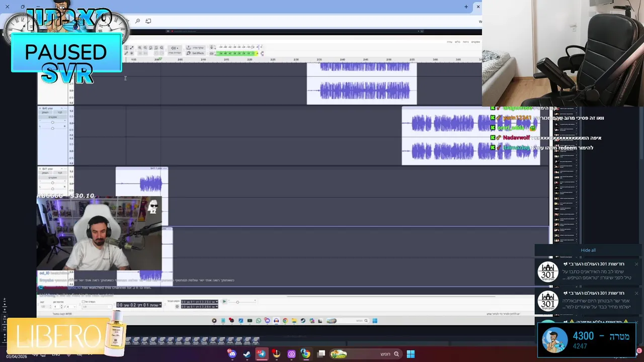Toggle the Snap checkbox in bottom toolbar
Screen dimensions: 644x362
(83, 302)
